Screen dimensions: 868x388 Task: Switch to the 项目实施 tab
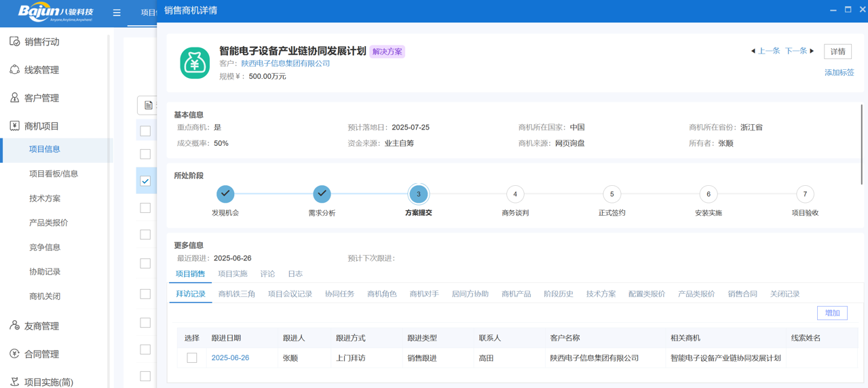pyautogui.click(x=233, y=274)
